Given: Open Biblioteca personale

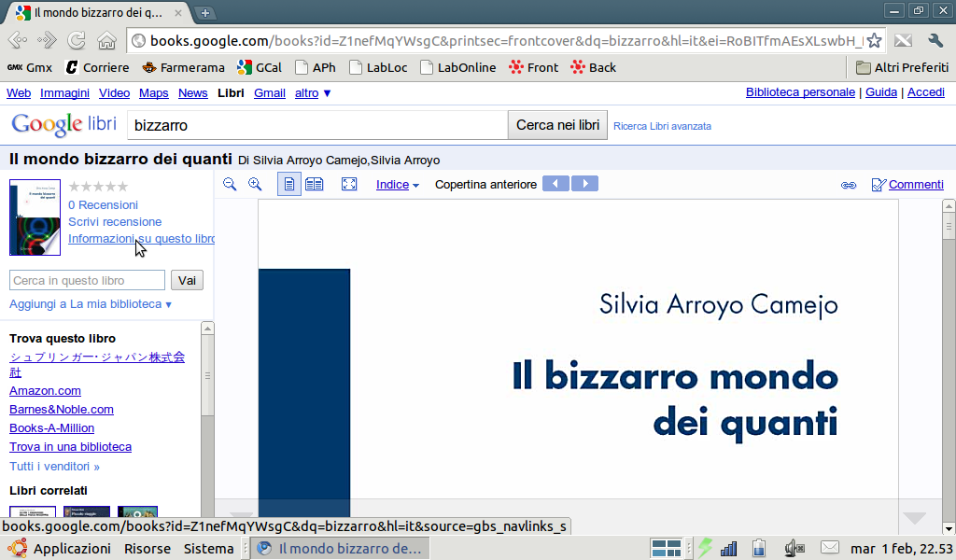Looking at the screenshot, I should (800, 92).
